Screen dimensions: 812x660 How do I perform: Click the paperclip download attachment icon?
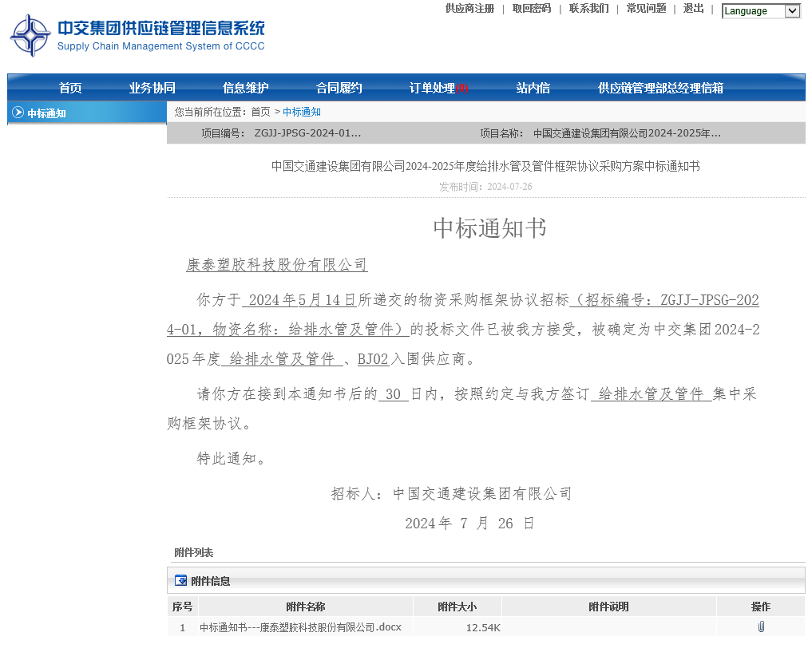coord(760,627)
